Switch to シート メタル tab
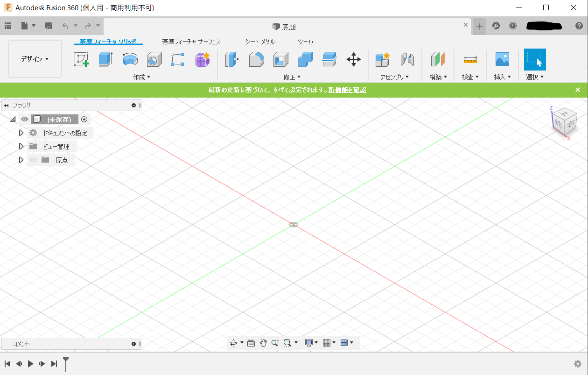 click(x=259, y=42)
